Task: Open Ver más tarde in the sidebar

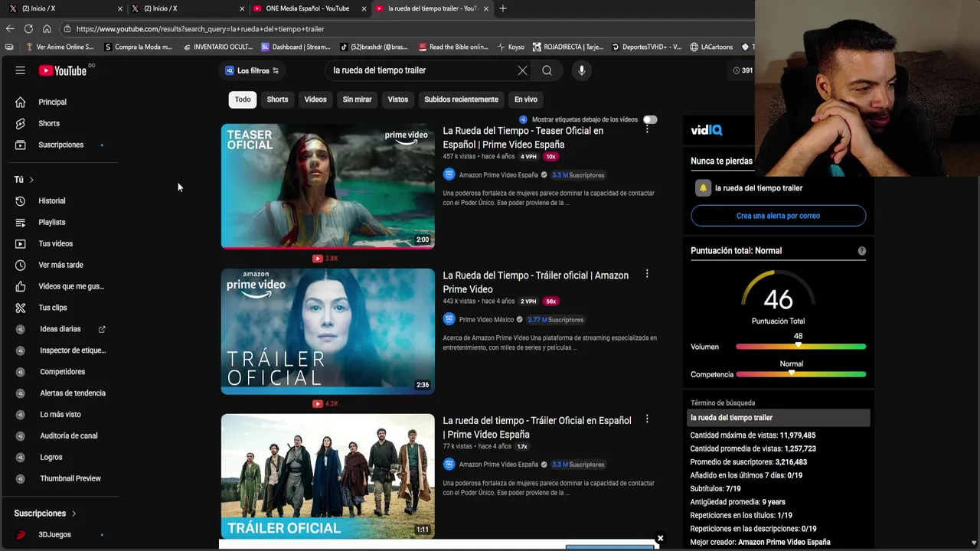Action: click(x=61, y=265)
